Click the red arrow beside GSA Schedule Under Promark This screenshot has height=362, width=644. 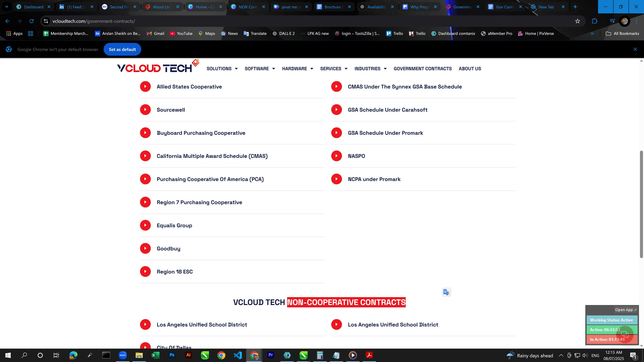(x=336, y=133)
